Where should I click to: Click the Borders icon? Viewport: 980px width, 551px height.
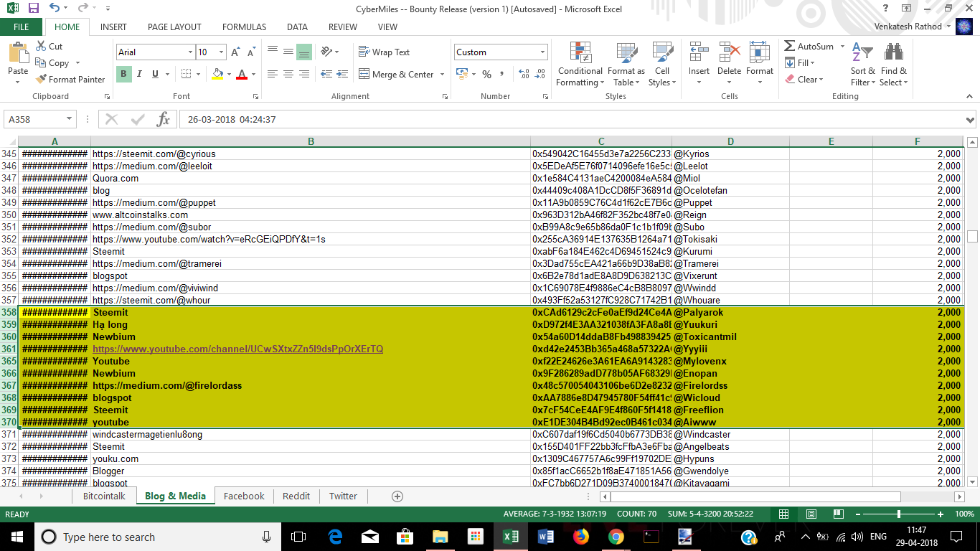click(x=187, y=74)
